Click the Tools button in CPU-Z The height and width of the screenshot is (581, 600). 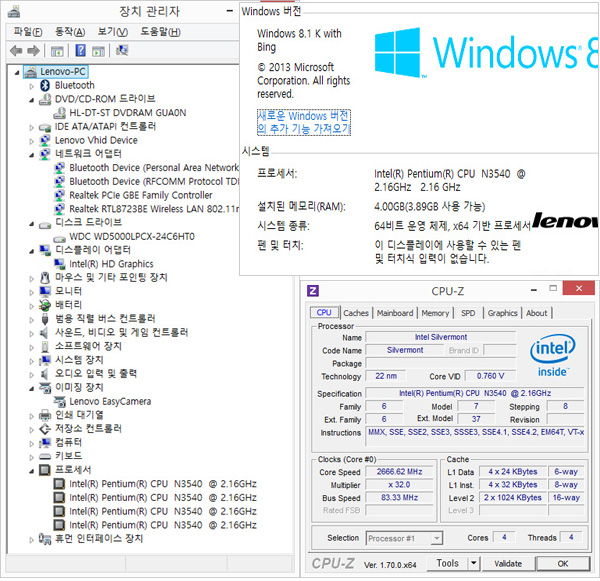[x=448, y=563]
